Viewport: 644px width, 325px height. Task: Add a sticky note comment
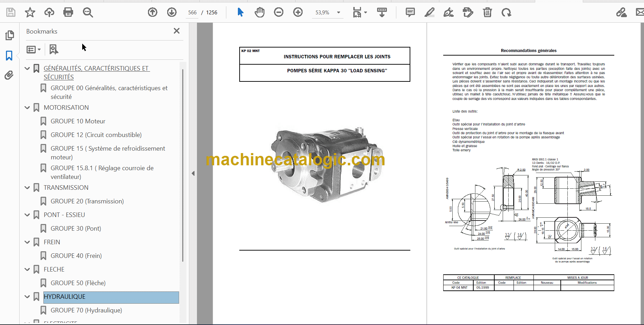[x=410, y=13]
